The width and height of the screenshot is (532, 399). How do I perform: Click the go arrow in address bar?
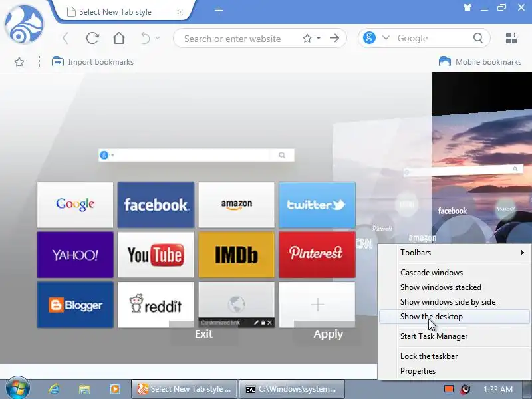pyautogui.click(x=334, y=38)
